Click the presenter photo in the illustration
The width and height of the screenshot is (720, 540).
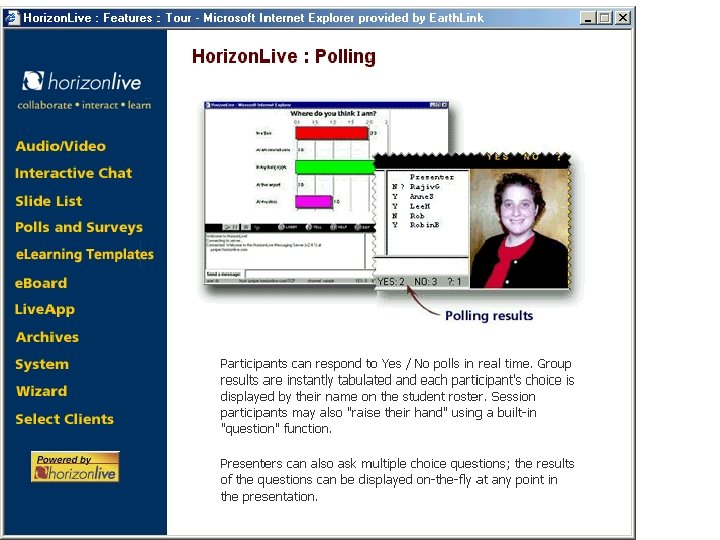pos(519,228)
